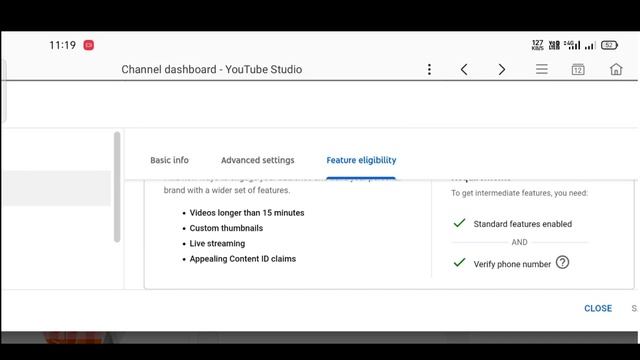The image size is (640, 360).
Task: Select the Feature eligibility tab
Action: click(361, 160)
